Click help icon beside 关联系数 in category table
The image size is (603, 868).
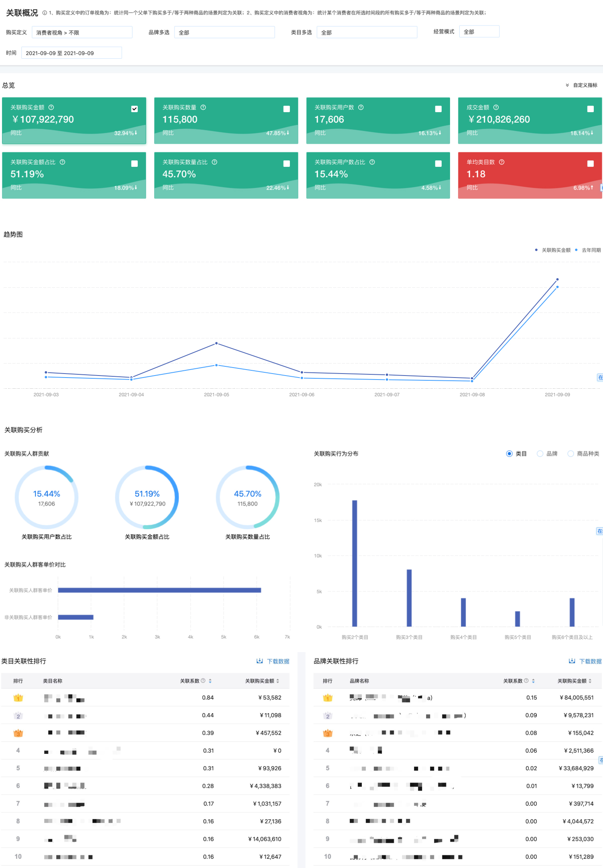pyautogui.click(x=203, y=681)
